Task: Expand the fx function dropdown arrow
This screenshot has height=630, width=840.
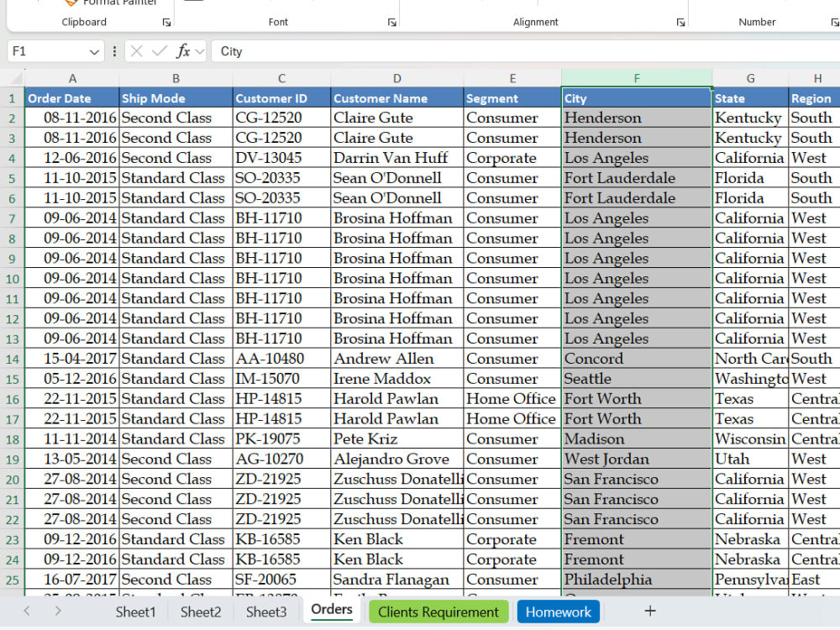Action: pyautogui.click(x=200, y=52)
